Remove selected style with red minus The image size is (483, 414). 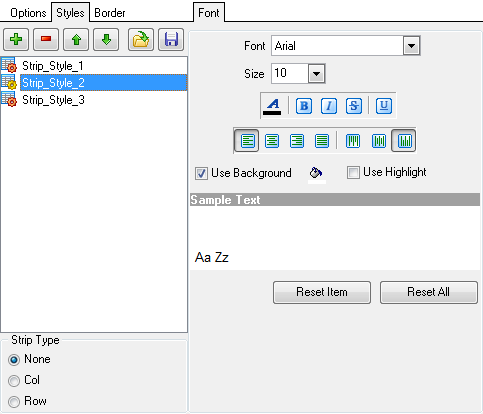(x=46, y=40)
